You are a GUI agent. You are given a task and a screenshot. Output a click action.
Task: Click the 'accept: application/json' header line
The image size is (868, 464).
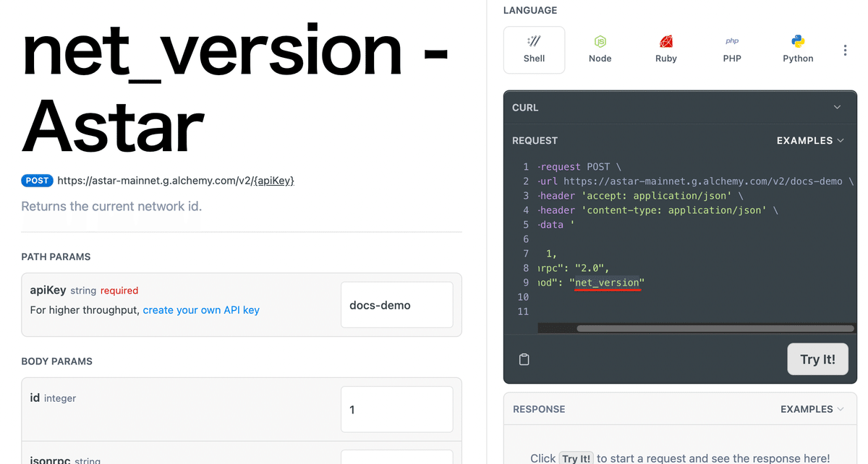point(640,195)
